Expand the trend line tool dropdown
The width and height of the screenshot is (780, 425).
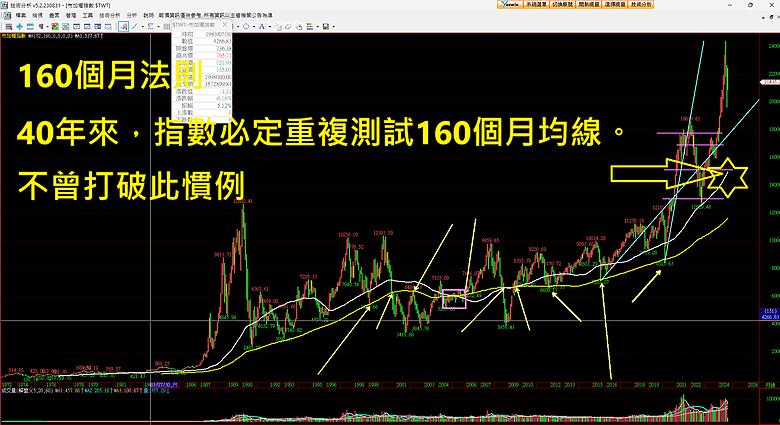[x=142, y=26]
